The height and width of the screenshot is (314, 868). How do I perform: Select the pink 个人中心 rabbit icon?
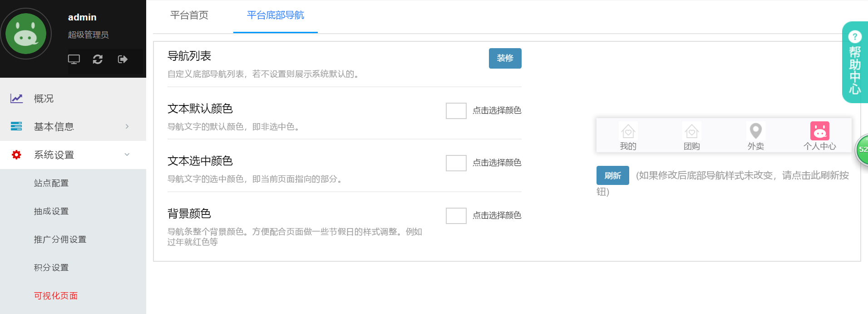[x=820, y=130]
